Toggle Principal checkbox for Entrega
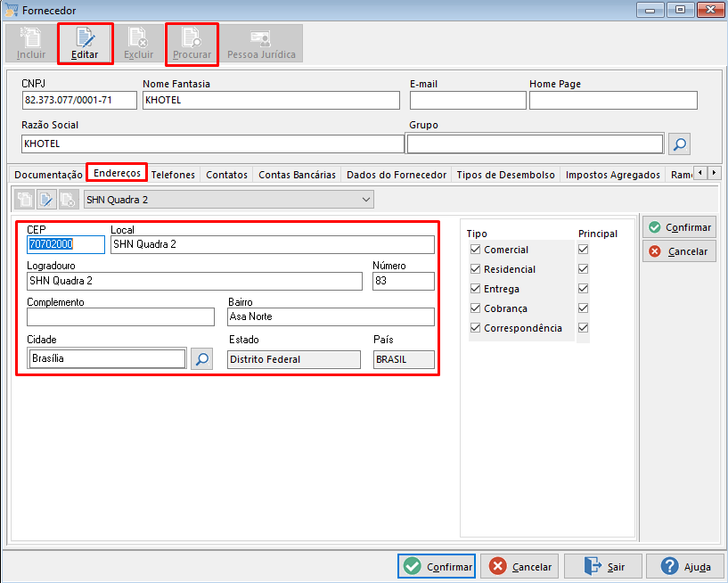This screenshot has width=728, height=583. [583, 289]
